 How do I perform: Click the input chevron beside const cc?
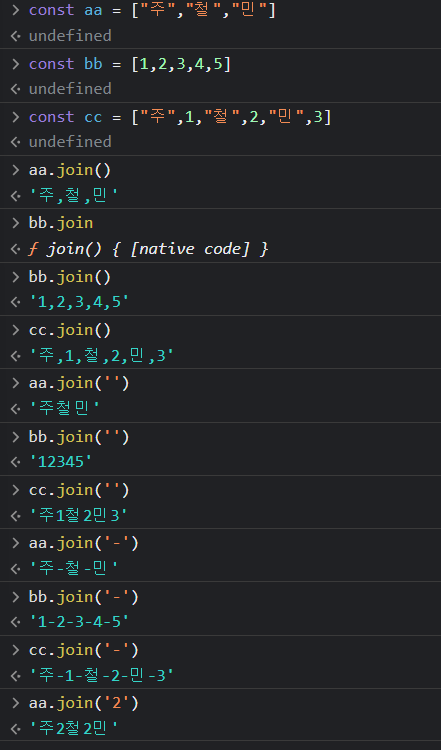point(15,117)
